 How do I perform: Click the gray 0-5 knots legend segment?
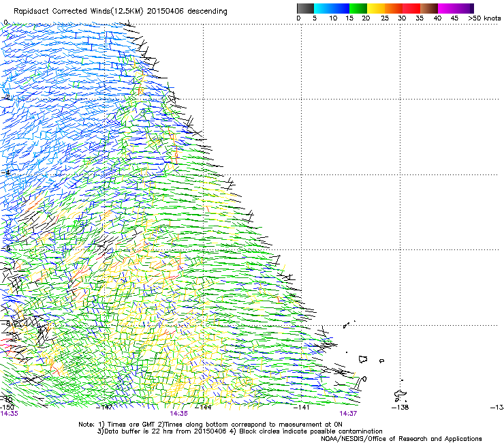point(305,8)
